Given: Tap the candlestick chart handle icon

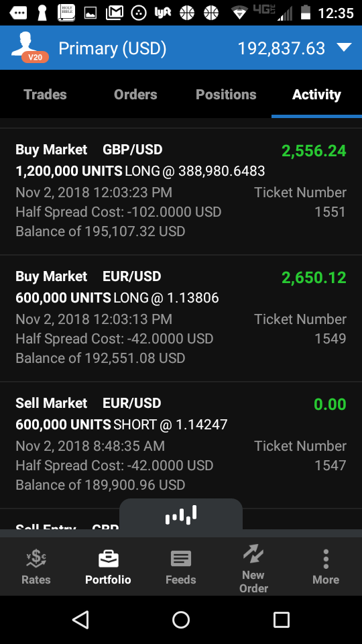Looking at the screenshot, I should click(x=181, y=515).
